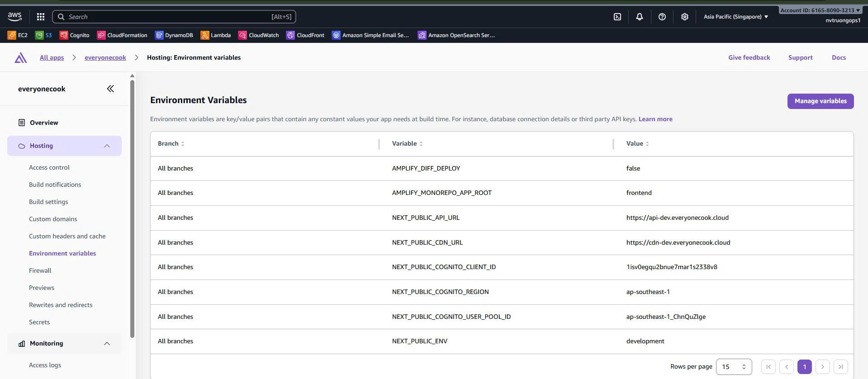
Task: Open the S3 service shortcut
Action: pyautogui.click(x=44, y=35)
